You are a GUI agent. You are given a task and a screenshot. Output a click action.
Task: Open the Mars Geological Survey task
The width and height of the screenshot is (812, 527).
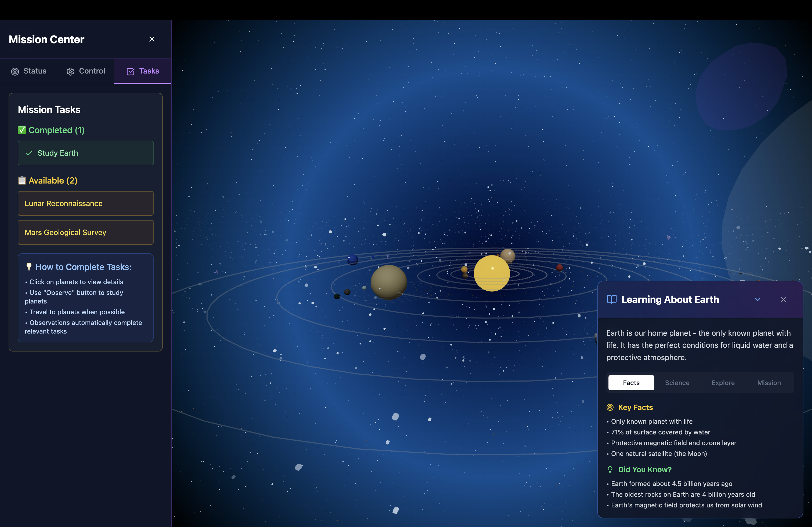(85, 232)
